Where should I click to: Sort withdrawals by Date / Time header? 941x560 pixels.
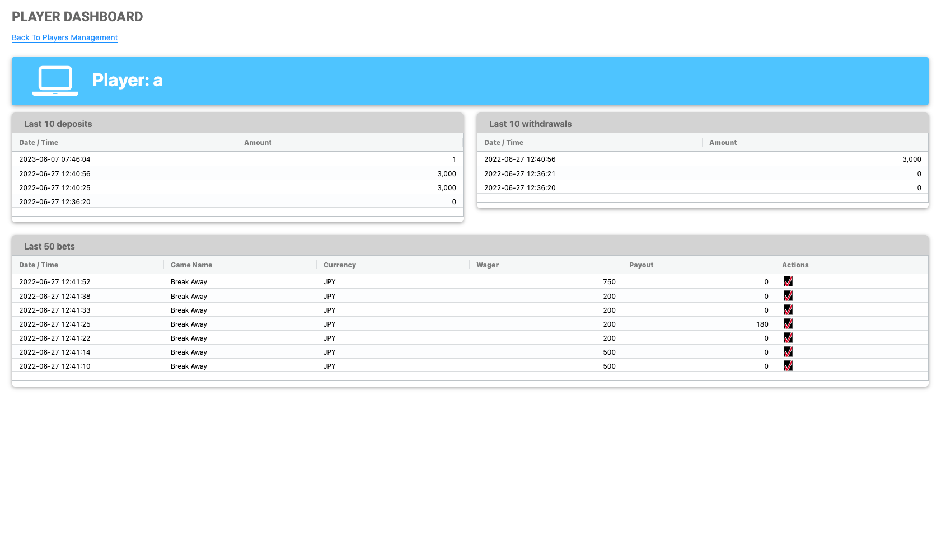[504, 143]
